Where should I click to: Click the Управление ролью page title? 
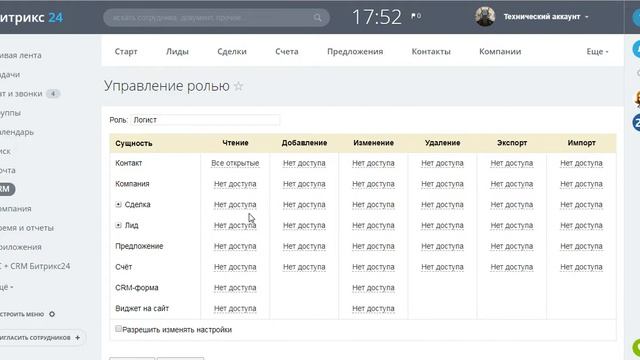point(167,86)
